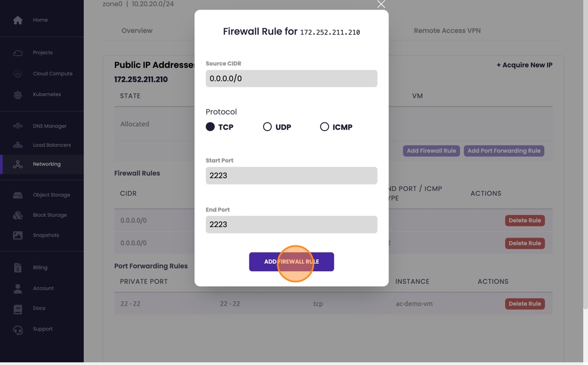The width and height of the screenshot is (588, 365).
Task: Open the Remote Access VPN tab
Action: (447, 31)
